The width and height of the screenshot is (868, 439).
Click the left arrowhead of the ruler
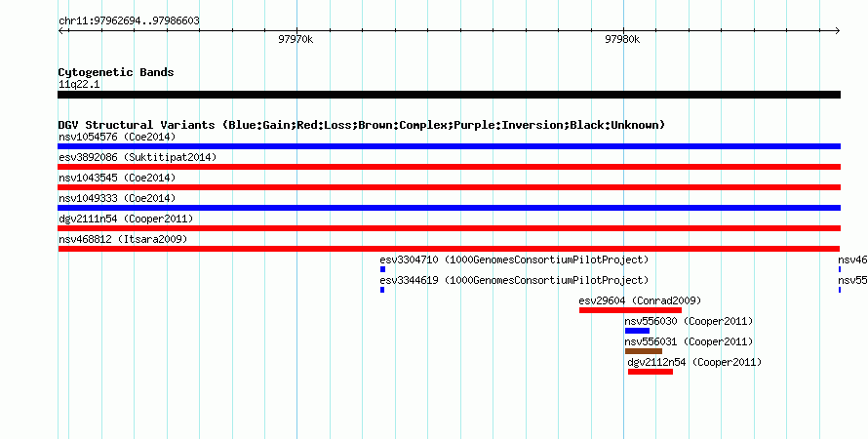(60, 31)
